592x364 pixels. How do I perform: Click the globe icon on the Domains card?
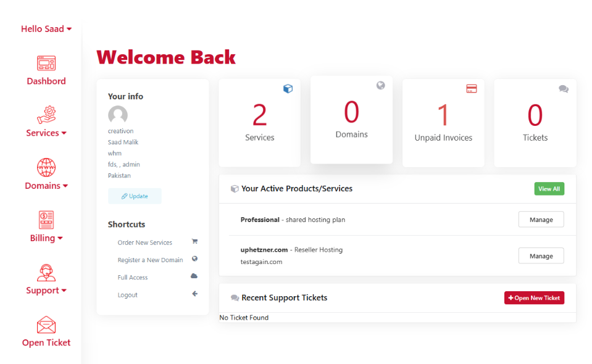tap(380, 85)
